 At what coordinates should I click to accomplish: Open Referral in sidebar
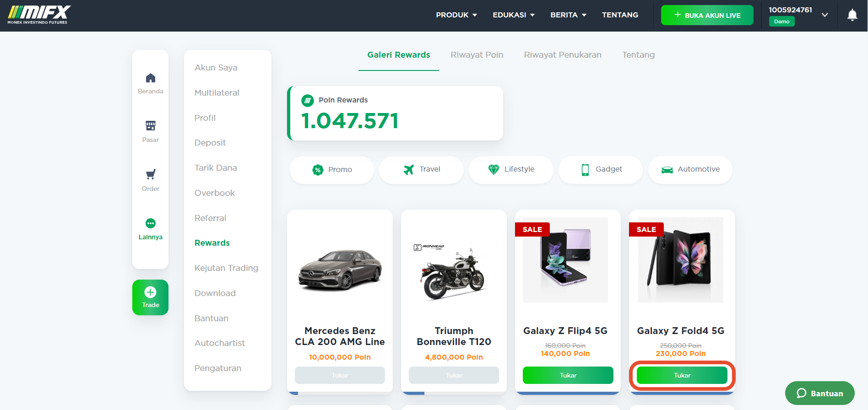(x=211, y=218)
